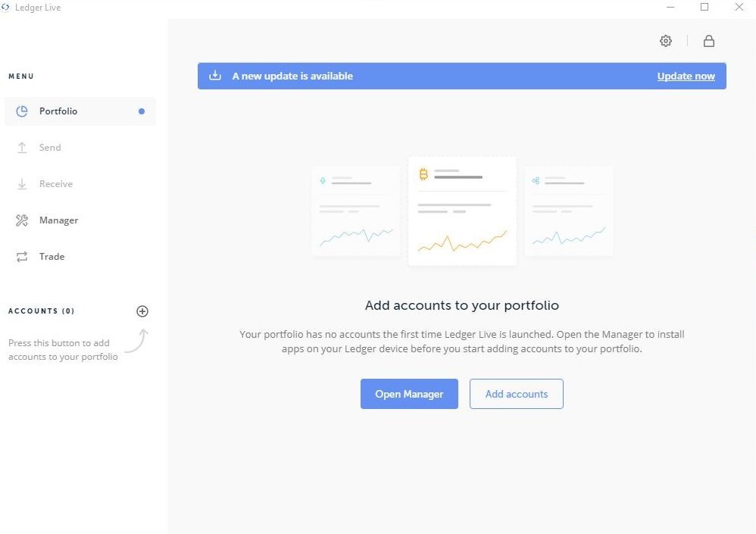756x534 pixels.
Task: Click the Bitcoin chart card illustration
Action: 462,211
